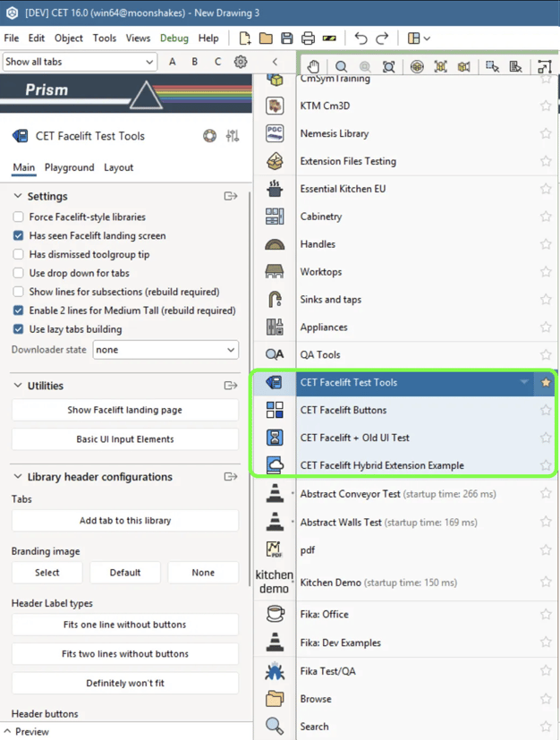Click Add tab to this library

coord(125,521)
